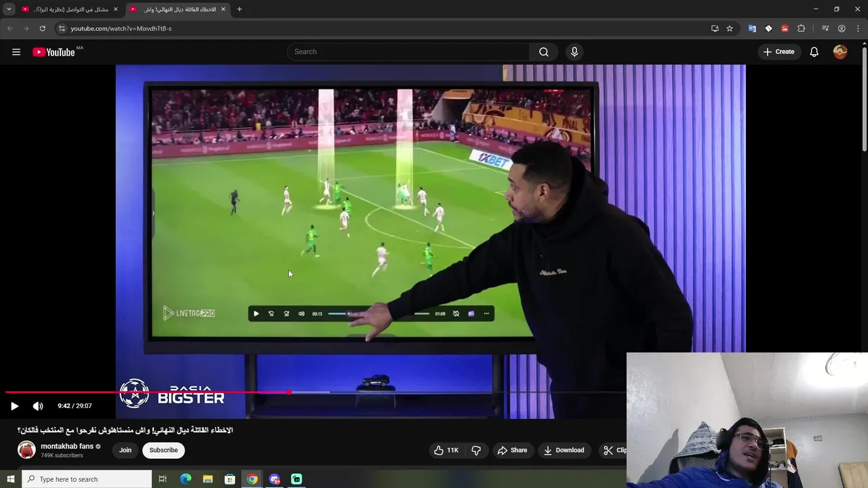
Task: Open the media controls icon
Action: [x=825, y=28]
